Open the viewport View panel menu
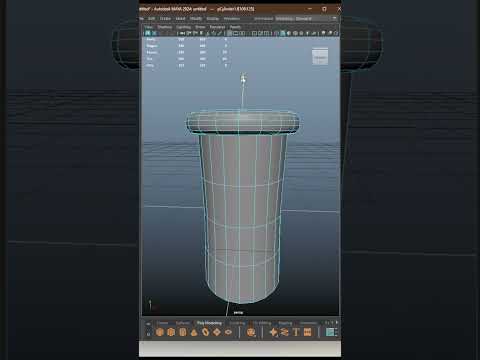 tap(148, 27)
